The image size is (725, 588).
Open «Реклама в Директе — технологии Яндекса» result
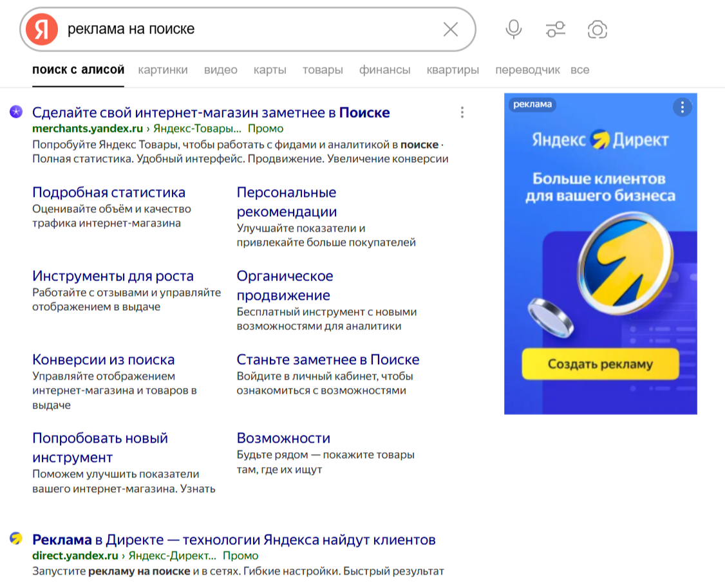[234, 540]
